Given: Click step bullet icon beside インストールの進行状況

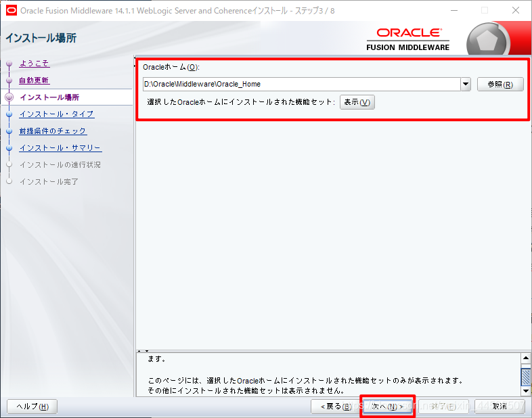Looking at the screenshot, I should [9, 165].
